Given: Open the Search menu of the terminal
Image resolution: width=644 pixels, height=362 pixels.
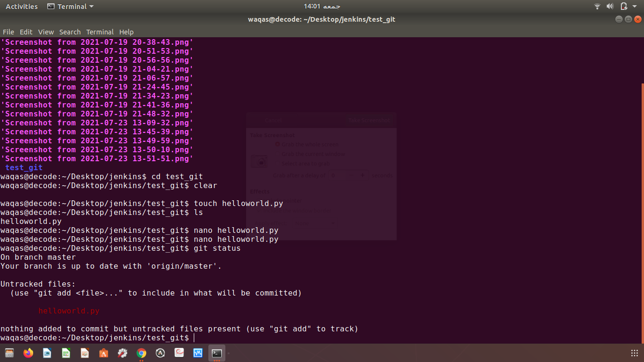Looking at the screenshot, I should pyautogui.click(x=70, y=32).
